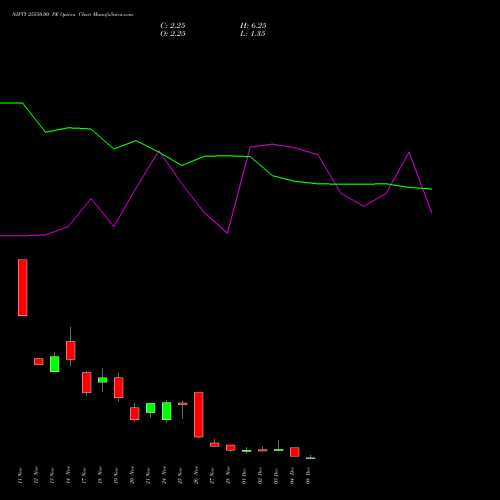Image resolution: width=500 pixels, height=500 pixels.
Task: Click the '25 Nov' date label
Action: [180, 476]
